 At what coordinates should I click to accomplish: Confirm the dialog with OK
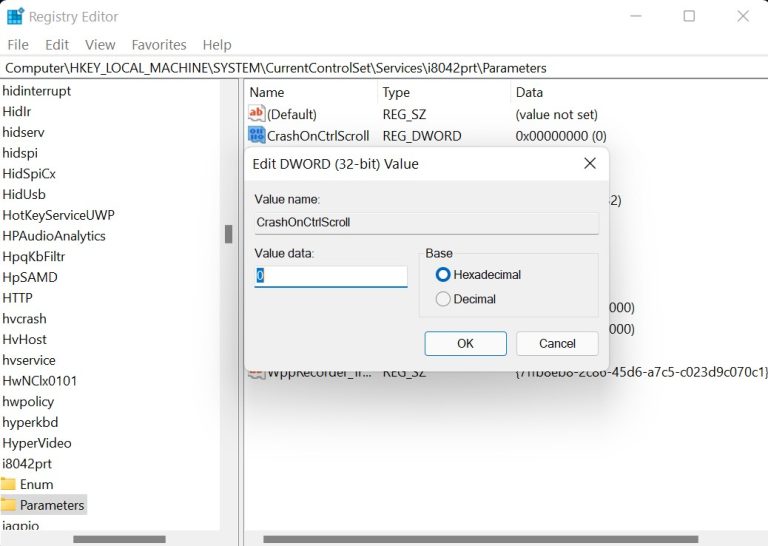coord(465,343)
